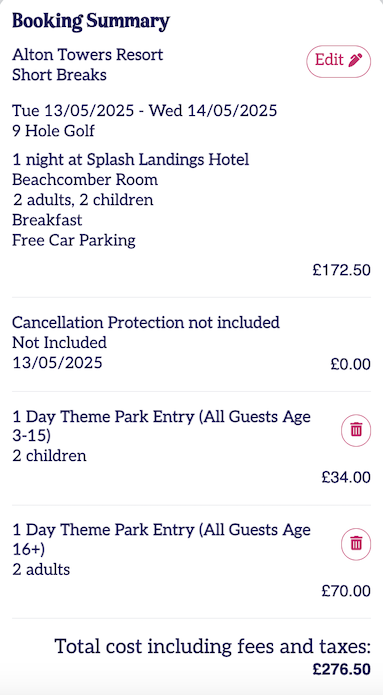
Task: Select the 9 Hole Golf line
Action: [53, 131]
